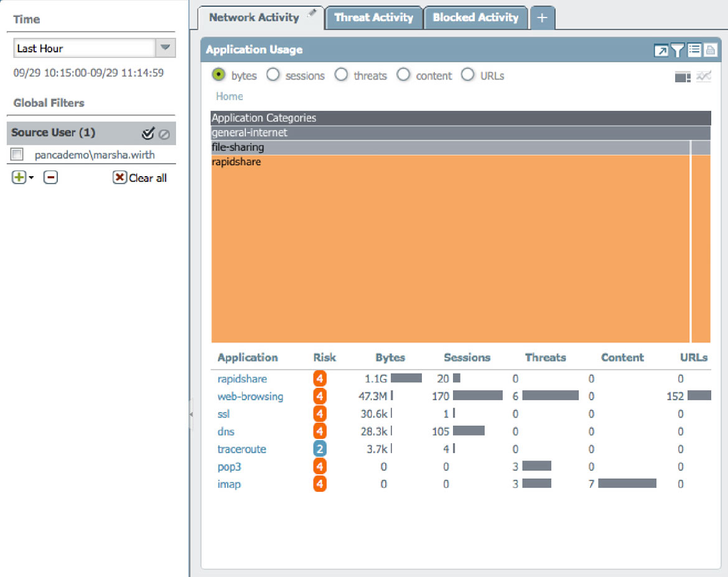Switch to the Threat Activity tab
Viewport: 728px width, 577px height.
click(373, 17)
